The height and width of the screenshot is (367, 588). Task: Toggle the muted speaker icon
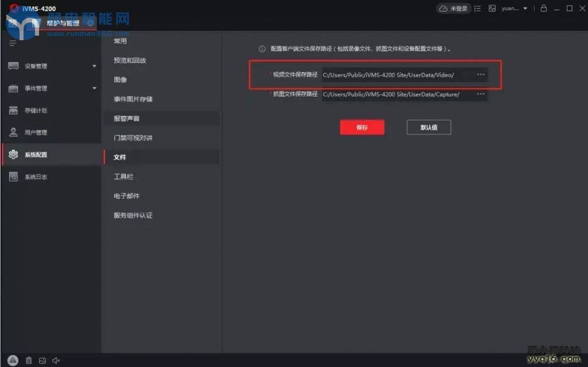(x=56, y=361)
